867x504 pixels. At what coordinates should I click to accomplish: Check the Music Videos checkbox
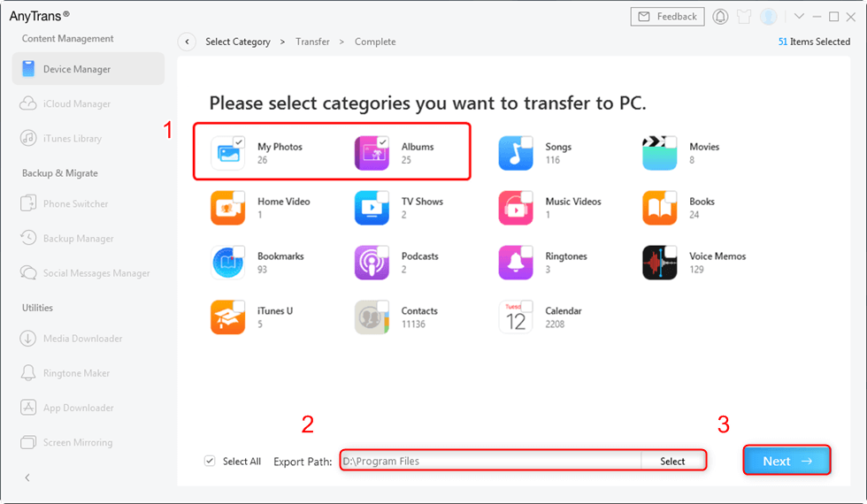[526, 196]
